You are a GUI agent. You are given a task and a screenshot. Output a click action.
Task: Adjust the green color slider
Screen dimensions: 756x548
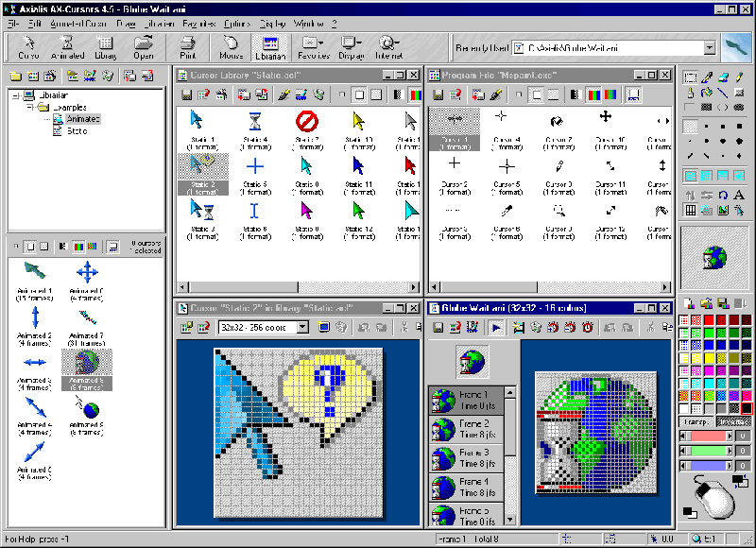point(706,451)
